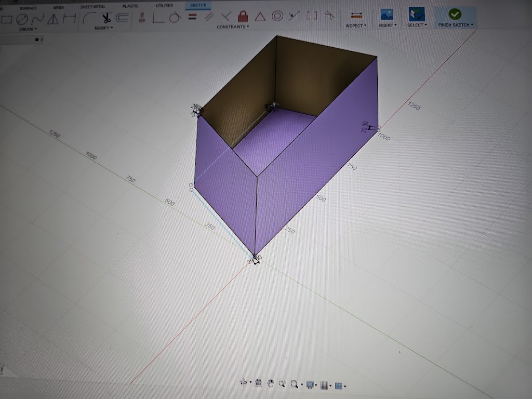Select the Rectangle sketch tool

click(x=6, y=19)
